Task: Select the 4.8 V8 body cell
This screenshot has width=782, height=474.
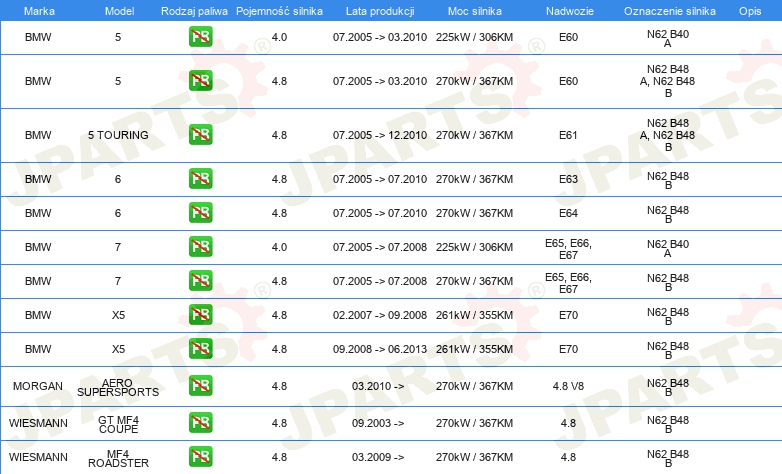Action: (x=568, y=386)
